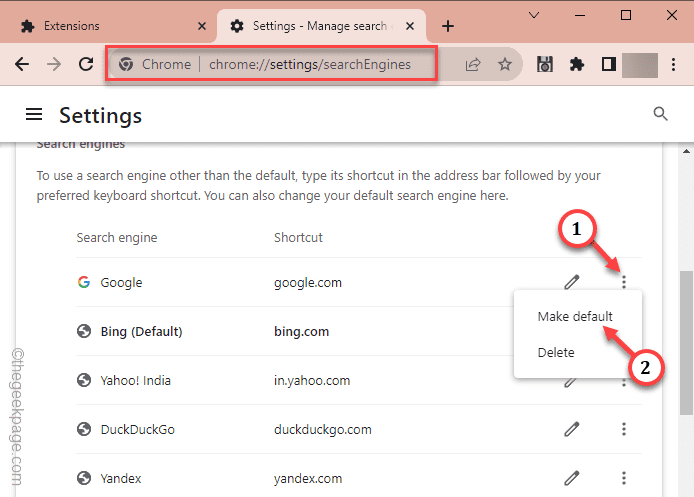This screenshot has height=497, width=694.
Task: Click the in.yahoo.com shortcut text
Action: click(312, 381)
